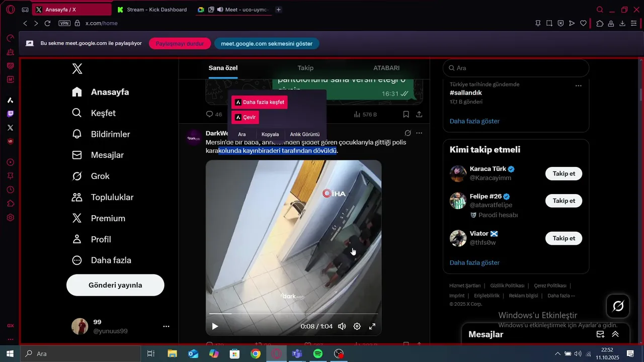Image resolution: width=644 pixels, height=362 pixels.
Task: Open Twitch in Opera sidebar
Action: point(10,114)
